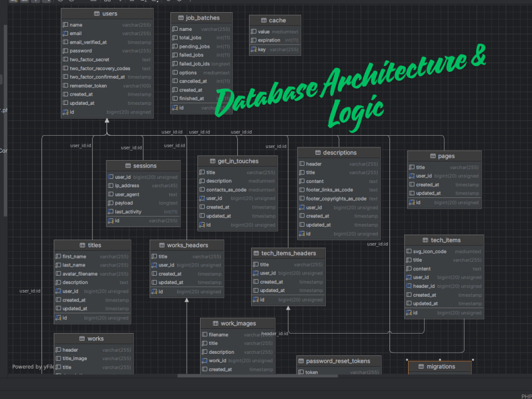This screenshot has height=399, width=532.
Task: Click the ip_address column in sessions
Action: coord(143,186)
